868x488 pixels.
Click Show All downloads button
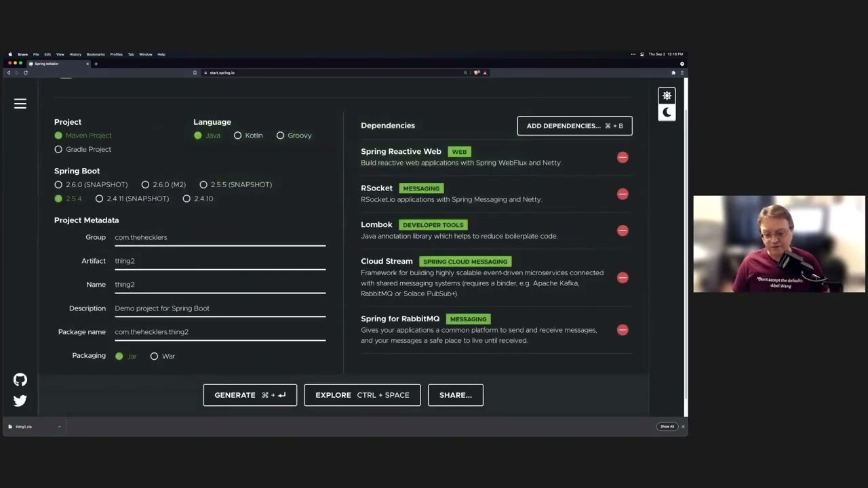[667, 426]
